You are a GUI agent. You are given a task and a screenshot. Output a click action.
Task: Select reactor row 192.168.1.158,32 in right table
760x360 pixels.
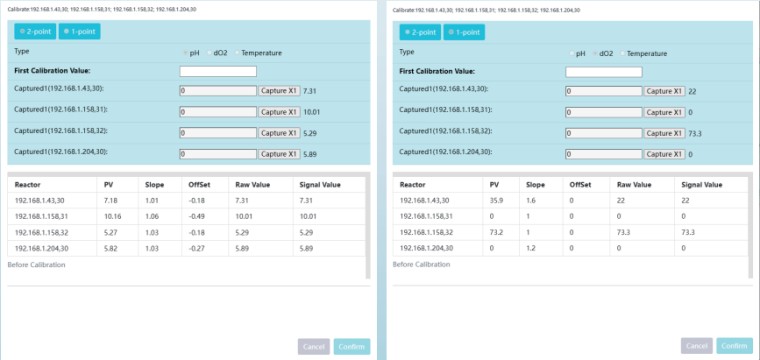click(x=570, y=233)
